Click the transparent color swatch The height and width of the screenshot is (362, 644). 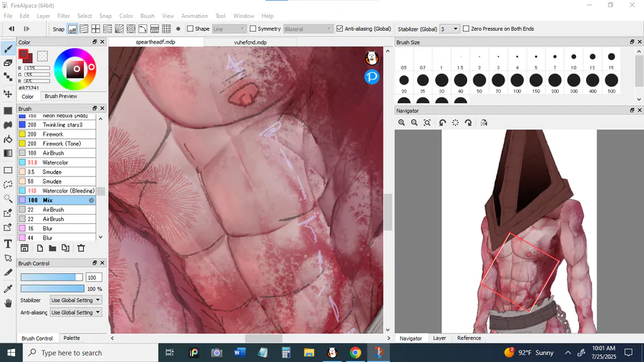tap(42, 56)
